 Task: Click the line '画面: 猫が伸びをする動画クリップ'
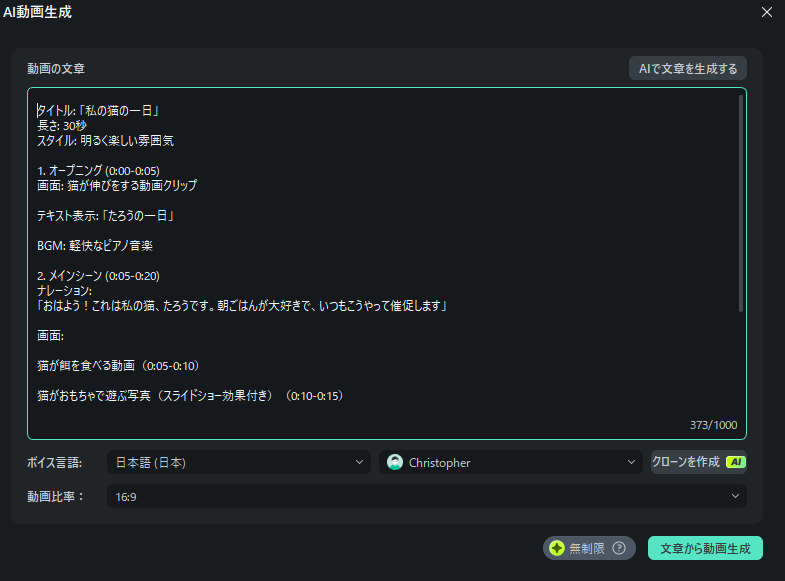tap(117, 186)
